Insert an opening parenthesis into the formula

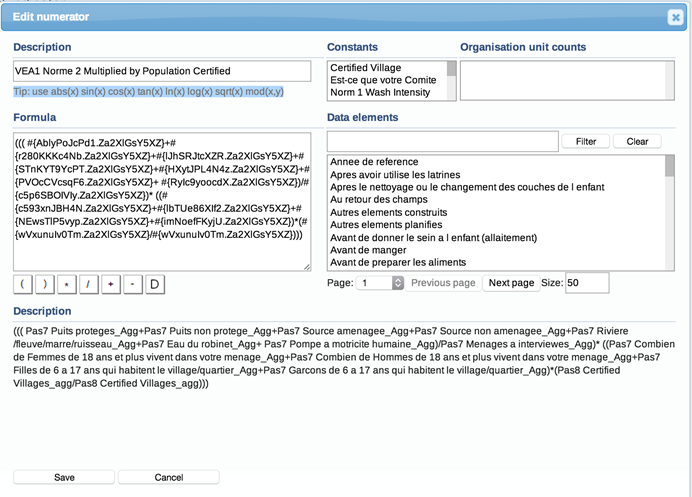(x=23, y=286)
